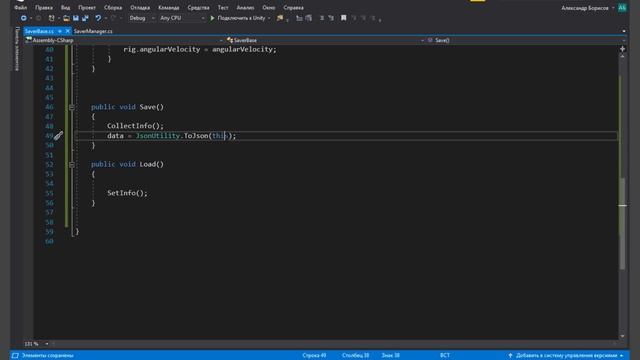Expand the attach to Unity dropdown arrow
This screenshot has height=360, width=640.
[x=269, y=18]
